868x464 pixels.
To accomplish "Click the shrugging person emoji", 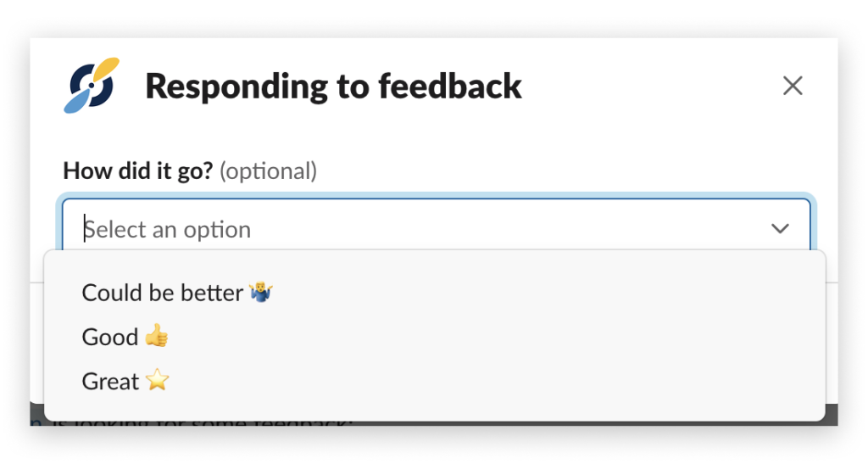I will point(260,292).
